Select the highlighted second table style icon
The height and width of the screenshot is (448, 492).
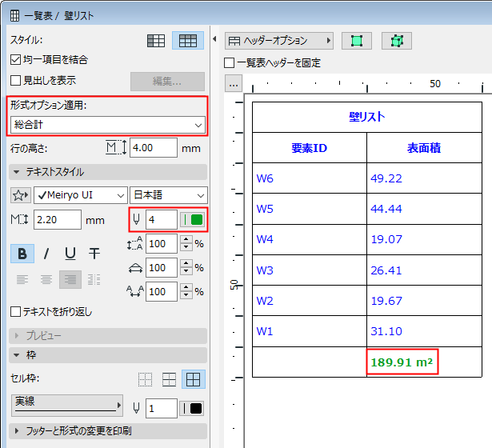[188, 41]
